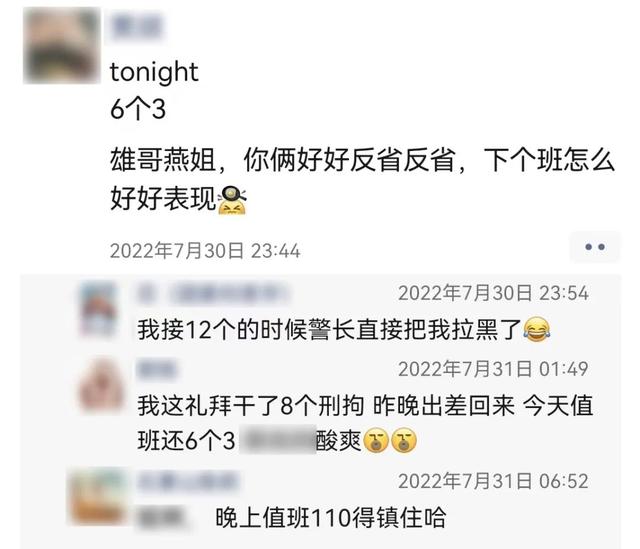Click the grimacing emoji after "好好表现"
Viewport: 640px width, 549px height.
(232, 200)
